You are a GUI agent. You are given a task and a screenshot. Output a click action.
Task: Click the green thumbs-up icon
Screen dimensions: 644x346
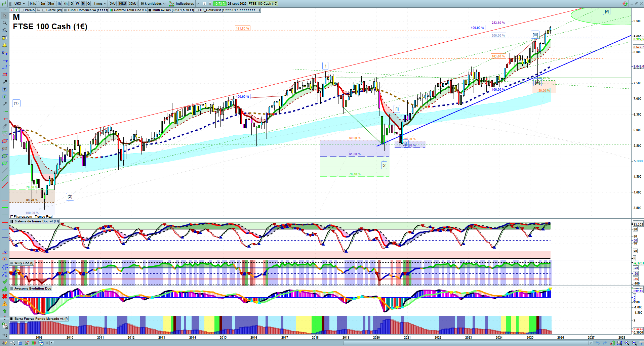(x=5, y=289)
